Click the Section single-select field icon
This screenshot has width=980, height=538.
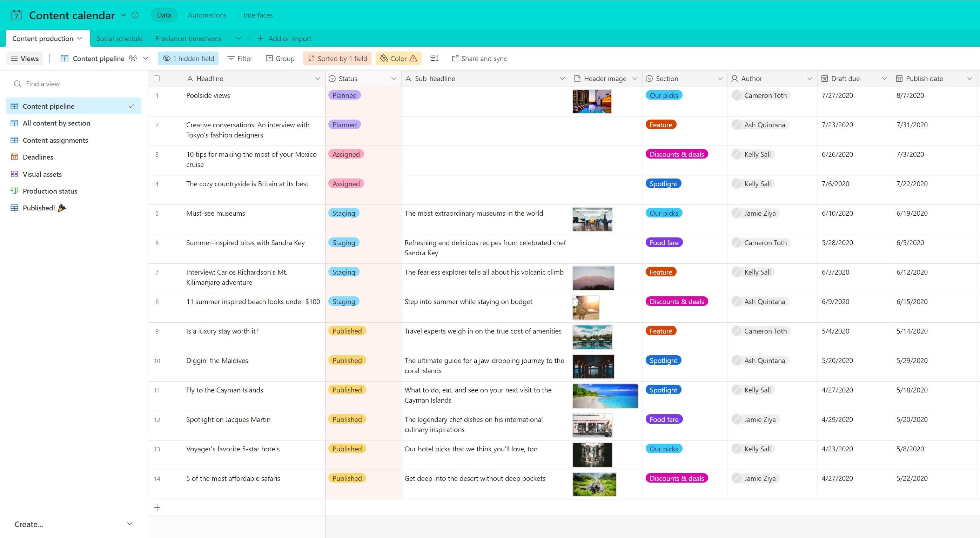(x=649, y=78)
